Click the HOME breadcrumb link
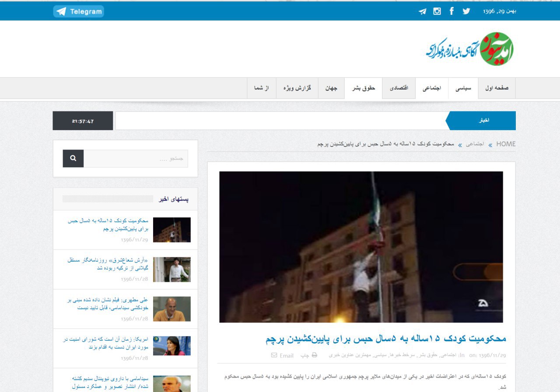560x392 pixels. click(506, 144)
